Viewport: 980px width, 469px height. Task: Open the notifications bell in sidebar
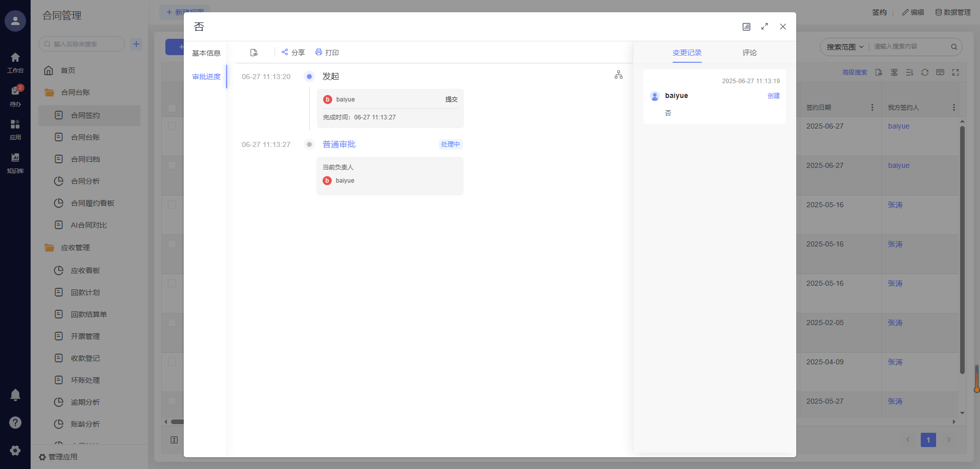15,394
